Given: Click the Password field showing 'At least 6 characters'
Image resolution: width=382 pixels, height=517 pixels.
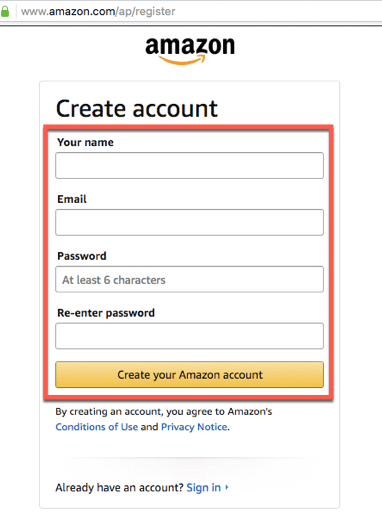Looking at the screenshot, I should click(x=189, y=279).
